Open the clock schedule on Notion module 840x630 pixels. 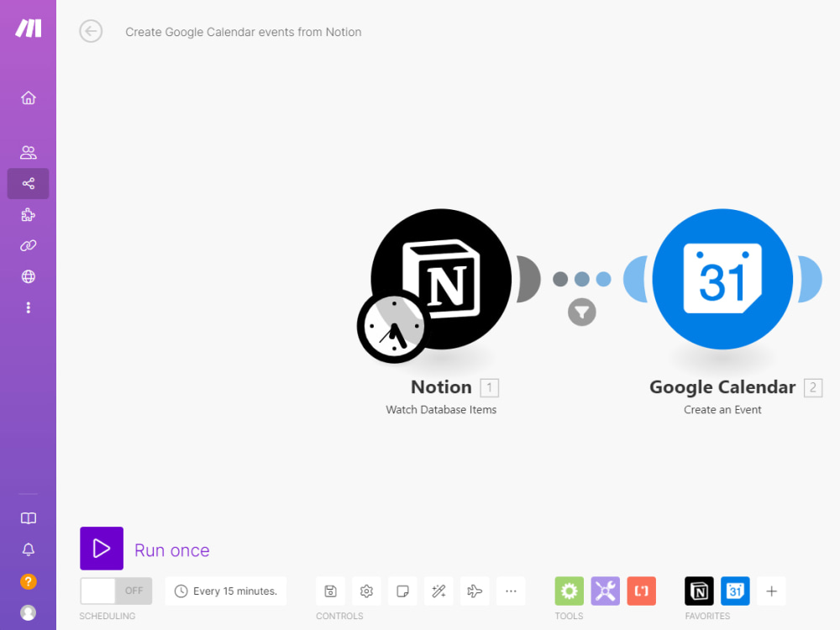(394, 326)
